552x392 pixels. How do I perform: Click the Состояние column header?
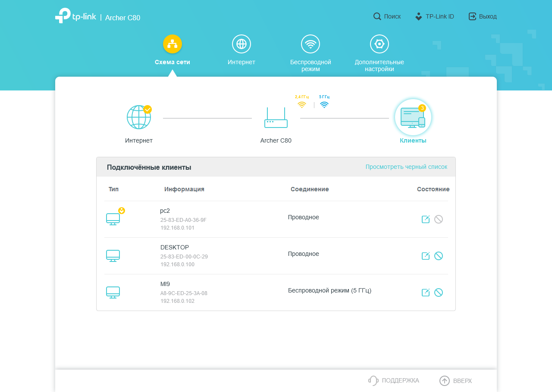[x=433, y=189]
